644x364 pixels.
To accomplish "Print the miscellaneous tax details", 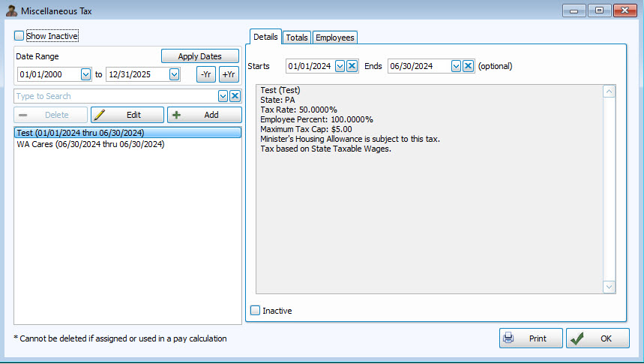I will point(531,338).
